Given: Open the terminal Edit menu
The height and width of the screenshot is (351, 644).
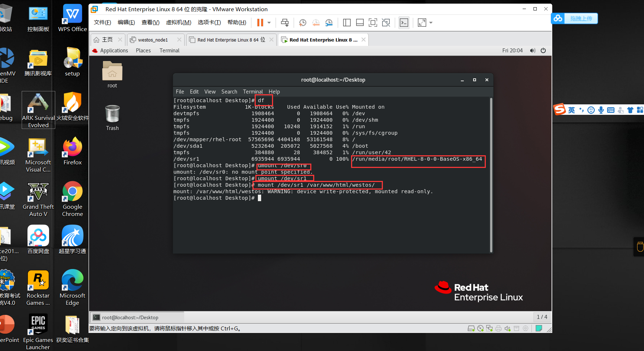Looking at the screenshot, I should 194,92.
